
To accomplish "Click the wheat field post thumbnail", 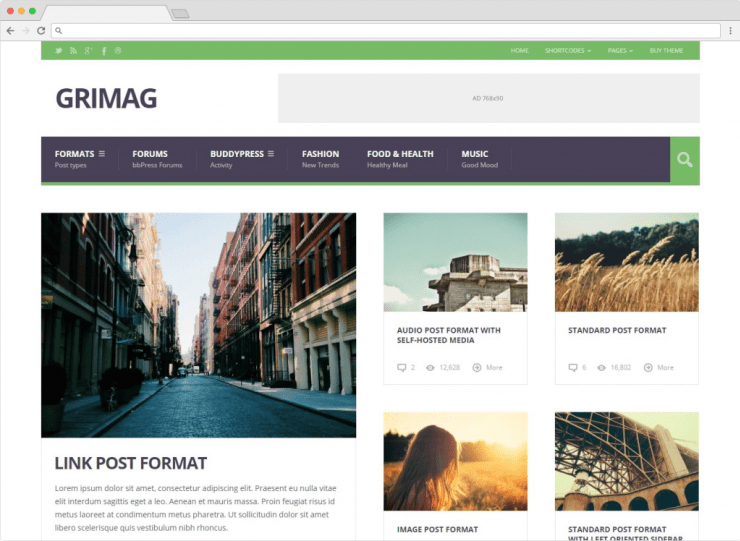I will pos(626,262).
